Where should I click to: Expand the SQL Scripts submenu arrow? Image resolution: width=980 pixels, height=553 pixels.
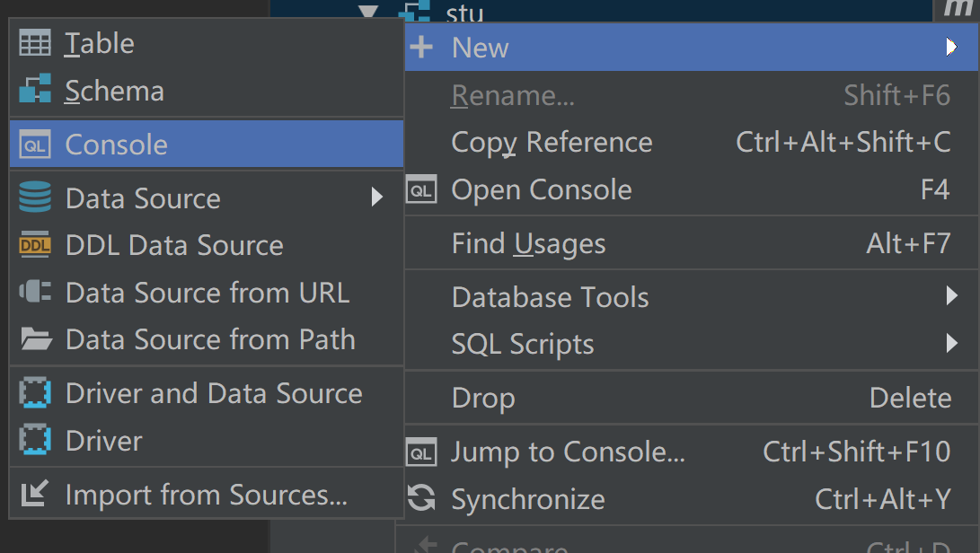[951, 343]
